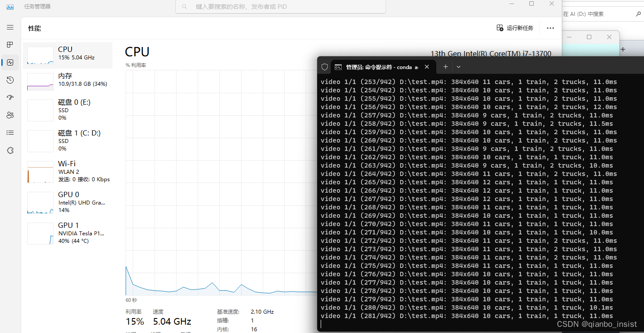
Task: Open the terminal new-tab dropdown arrow
Action: (459, 67)
